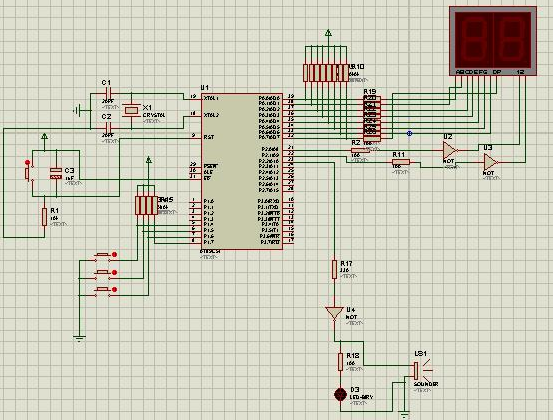Select the D3 LED component
This screenshot has height=420, width=553.
click(340, 394)
